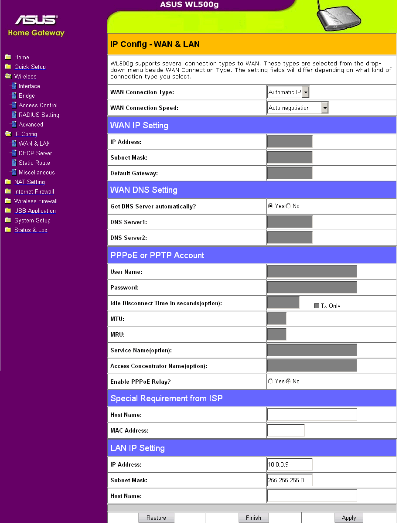Image resolution: width=399 pixels, height=532 pixels.
Task: Click the Apply button
Action: pyautogui.click(x=349, y=518)
